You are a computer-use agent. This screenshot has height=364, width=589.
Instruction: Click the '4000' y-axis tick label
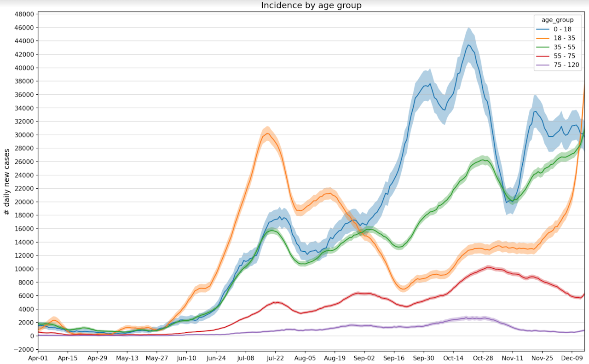26,309
